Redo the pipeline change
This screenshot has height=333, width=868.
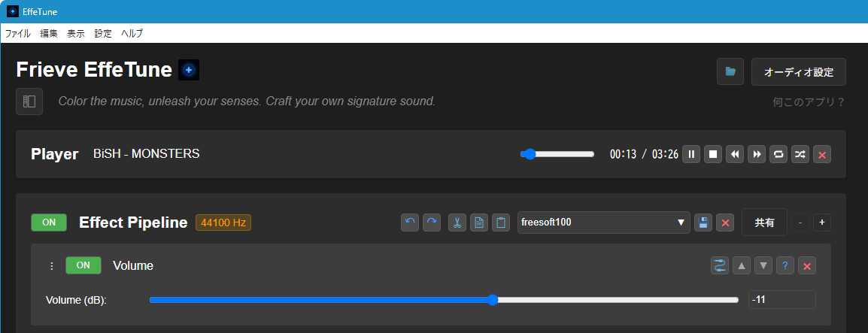pos(432,223)
